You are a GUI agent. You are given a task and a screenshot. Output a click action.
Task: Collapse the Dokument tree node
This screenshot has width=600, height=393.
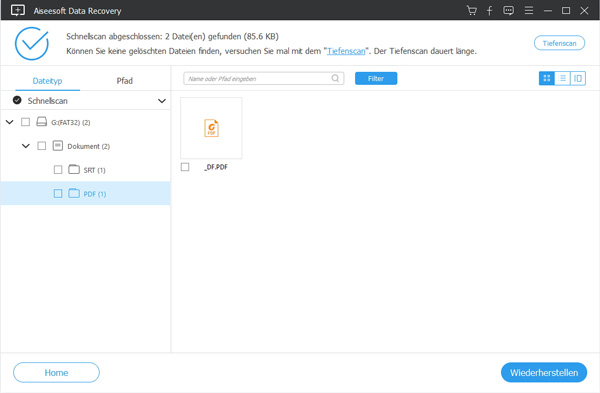(26, 146)
